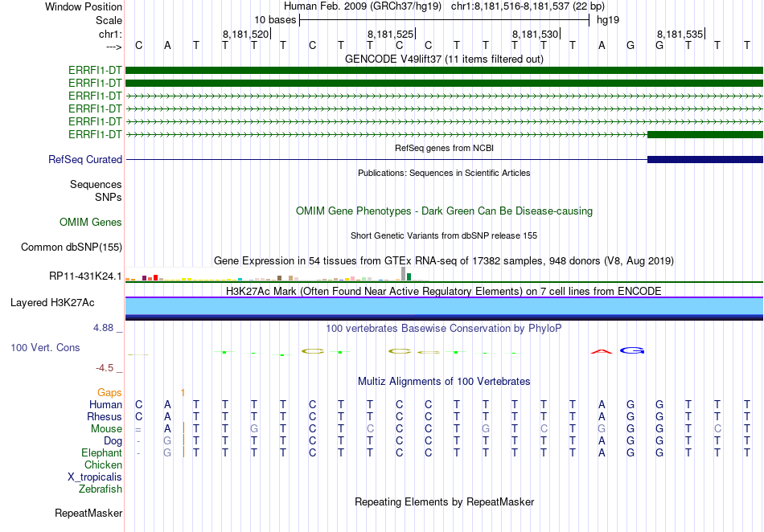Click the 8,181,525 coordinate tick label

tap(390, 34)
